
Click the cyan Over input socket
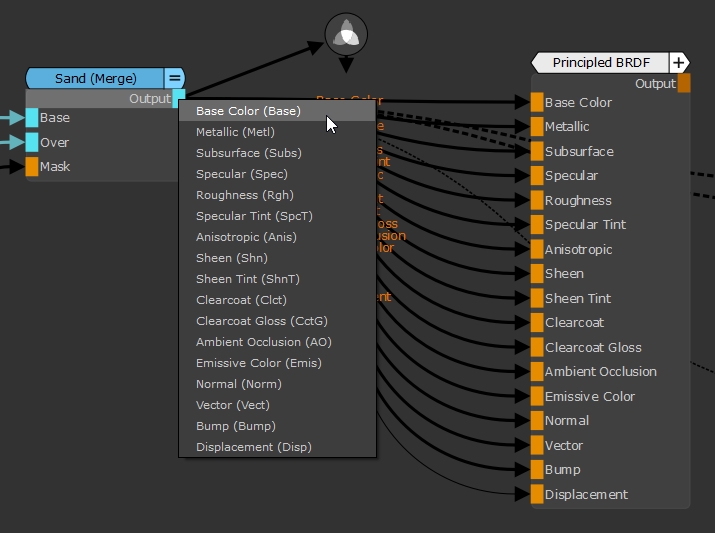[x=32, y=142]
